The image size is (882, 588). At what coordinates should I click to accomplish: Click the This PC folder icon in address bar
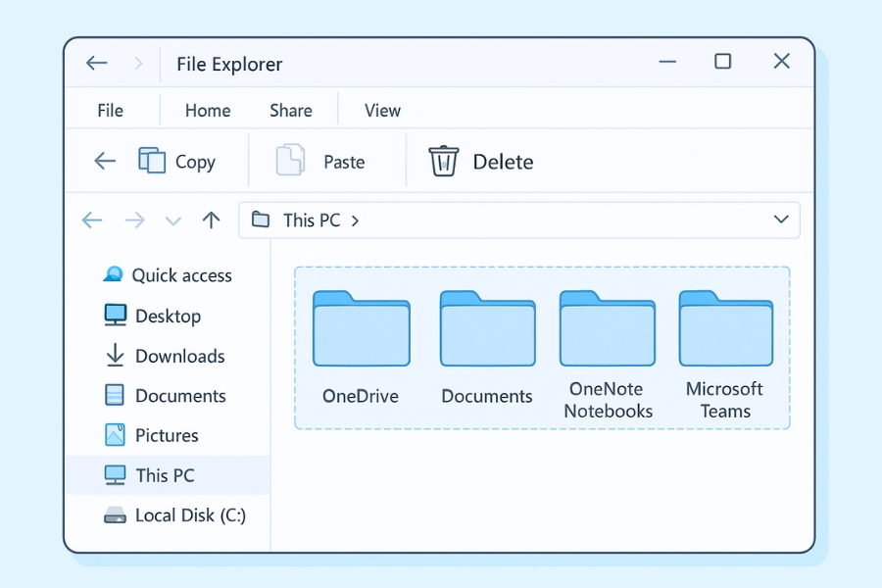click(x=260, y=220)
